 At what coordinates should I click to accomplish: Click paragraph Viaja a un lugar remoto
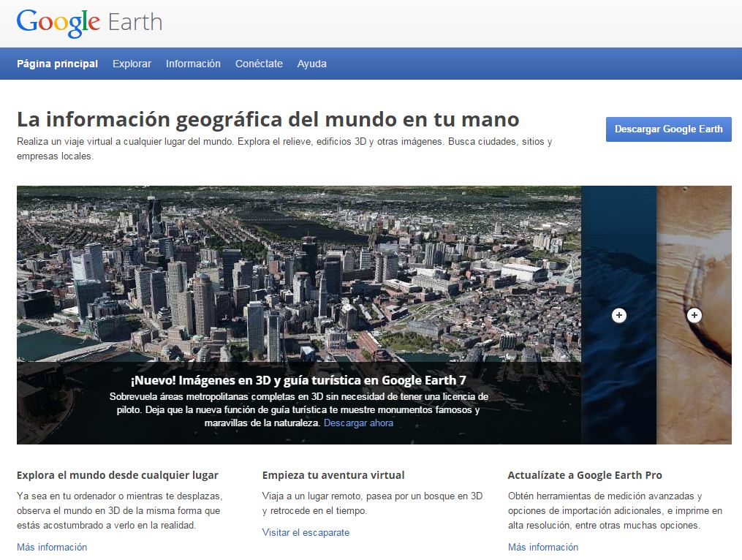[372, 503]
